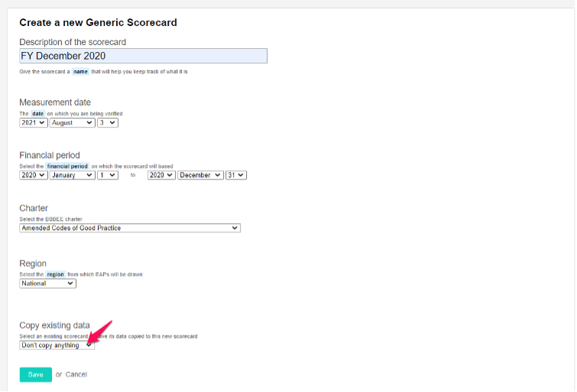Open the end day dropdown showing 31

(236, 175)
